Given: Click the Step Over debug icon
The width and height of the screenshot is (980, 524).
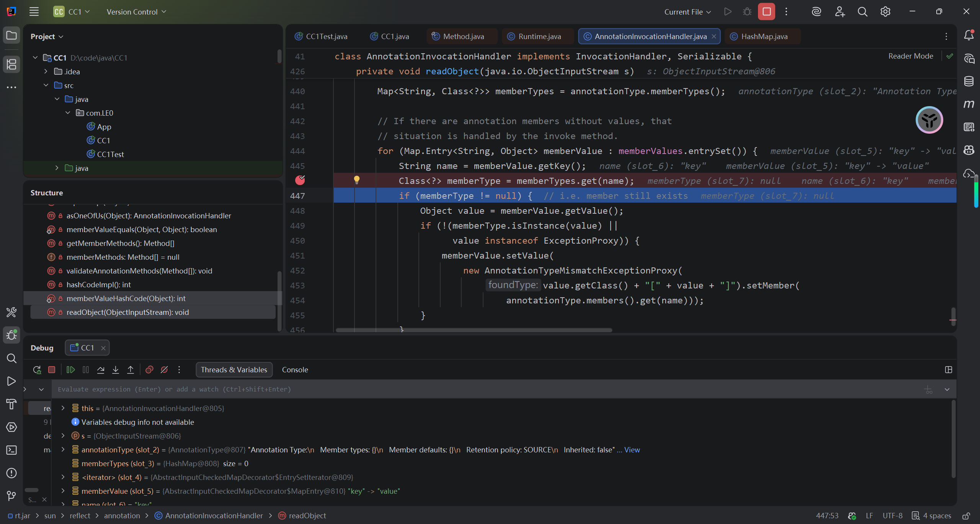Looking at the screenshot, I should 101,370.
